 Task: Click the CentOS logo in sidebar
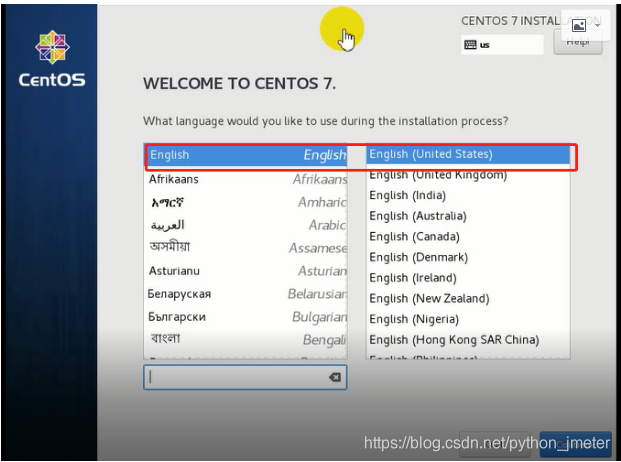tap(52, 59)
